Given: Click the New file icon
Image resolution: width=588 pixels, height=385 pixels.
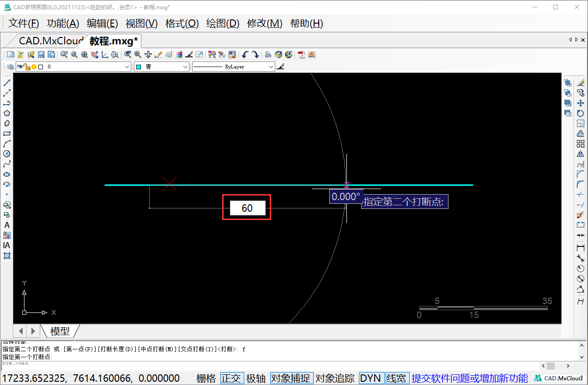Looking at the screenshot, I should [x=10, y=55].
